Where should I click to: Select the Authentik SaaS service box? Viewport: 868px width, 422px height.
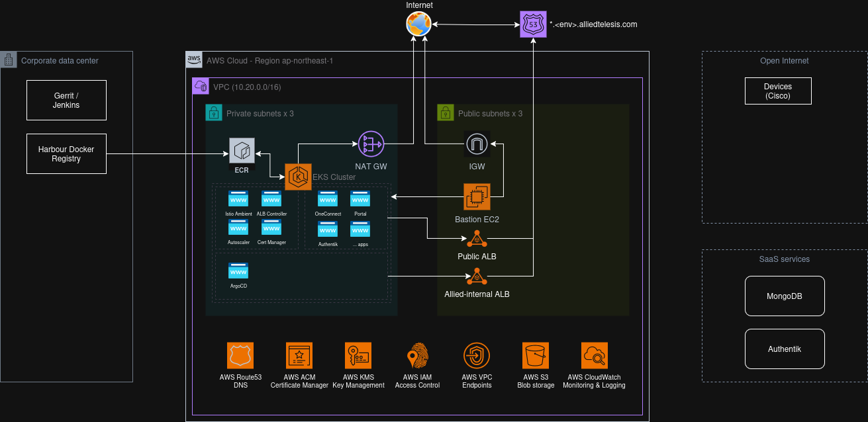(785, 349)
